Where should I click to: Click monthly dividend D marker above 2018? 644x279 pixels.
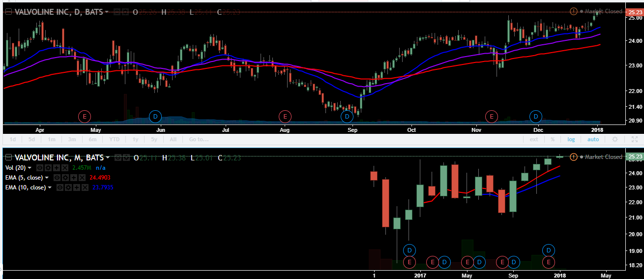tap(549, 250)
